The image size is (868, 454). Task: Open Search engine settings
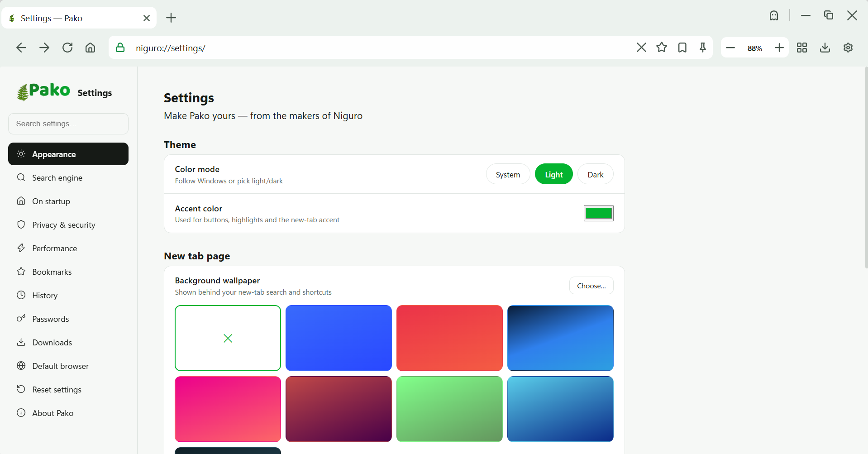pos(68,177)
